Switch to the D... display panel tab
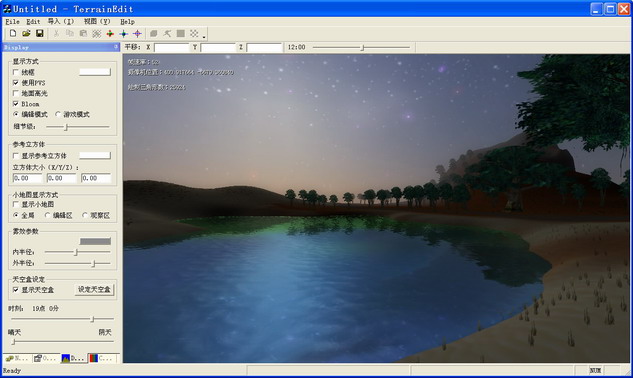This screenshot has width=633, height=378. 73,358
